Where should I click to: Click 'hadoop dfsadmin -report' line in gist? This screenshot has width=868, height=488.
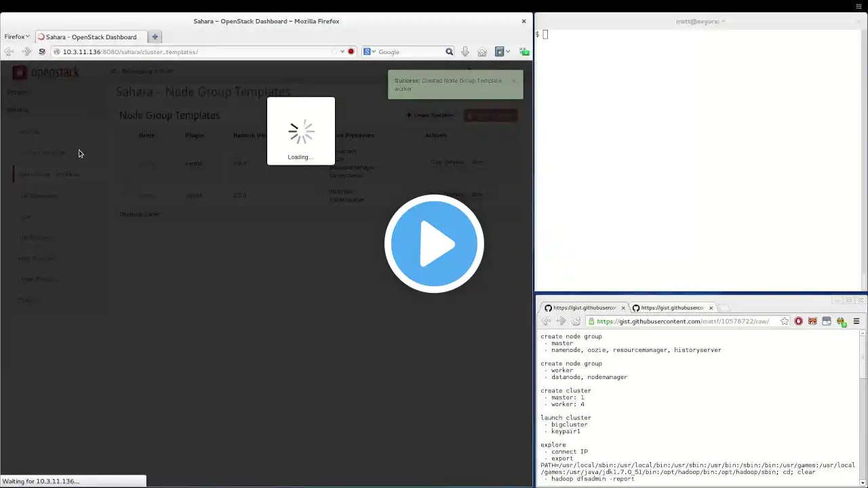click(x=593, y=479)
